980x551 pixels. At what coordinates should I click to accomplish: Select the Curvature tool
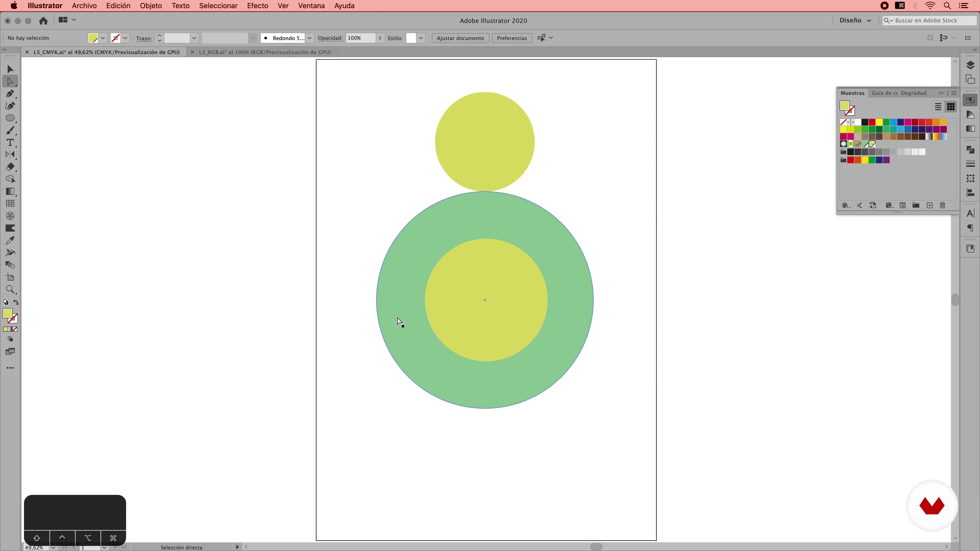(10, 106)
